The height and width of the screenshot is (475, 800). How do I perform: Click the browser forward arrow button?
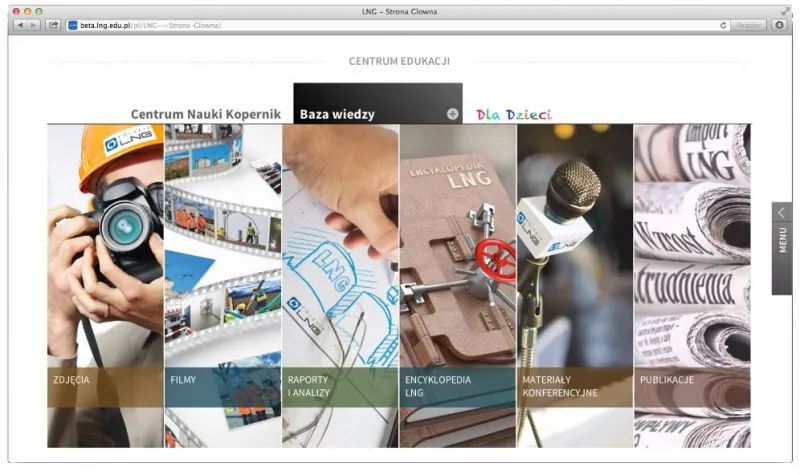coord(34,25)
